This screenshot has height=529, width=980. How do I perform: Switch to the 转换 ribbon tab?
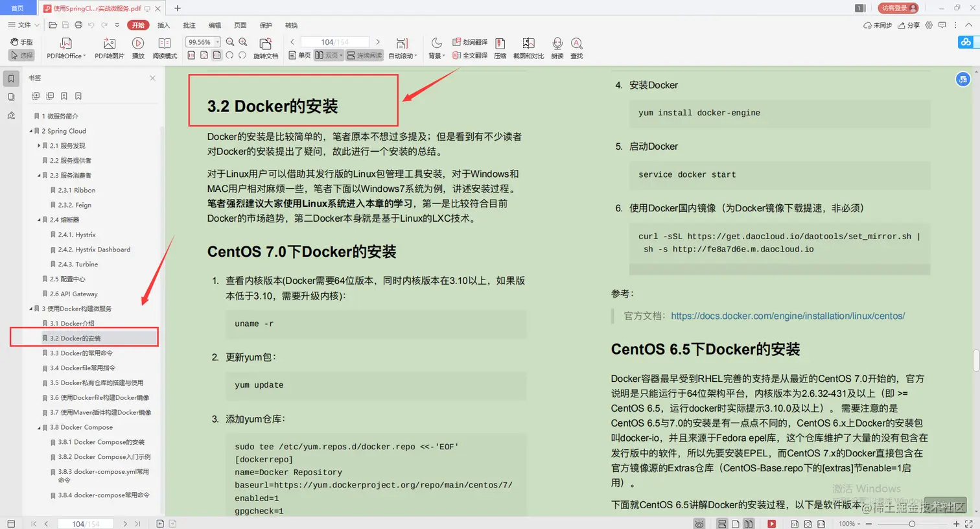291,25
